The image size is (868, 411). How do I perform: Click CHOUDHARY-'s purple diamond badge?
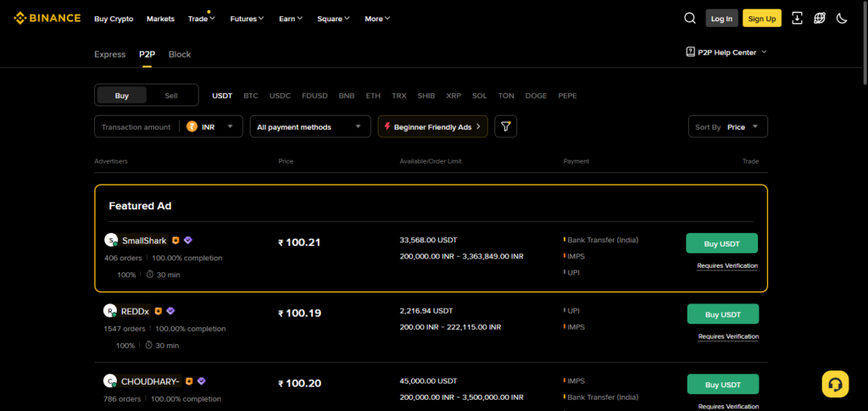point(202,381)
